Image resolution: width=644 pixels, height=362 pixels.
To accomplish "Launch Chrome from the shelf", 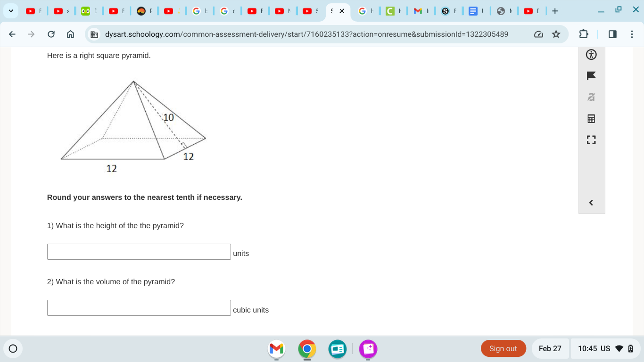I will pos(307,349).
